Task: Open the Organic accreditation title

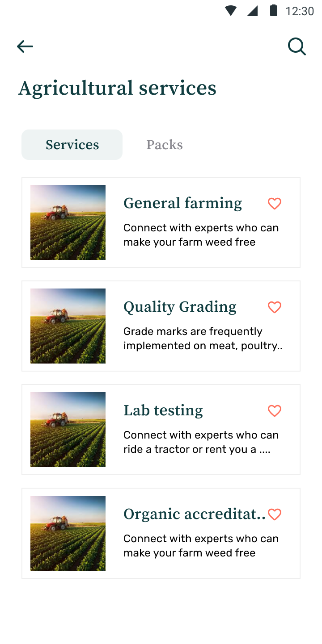Action: pyautogui.click(x=194, y=514)
